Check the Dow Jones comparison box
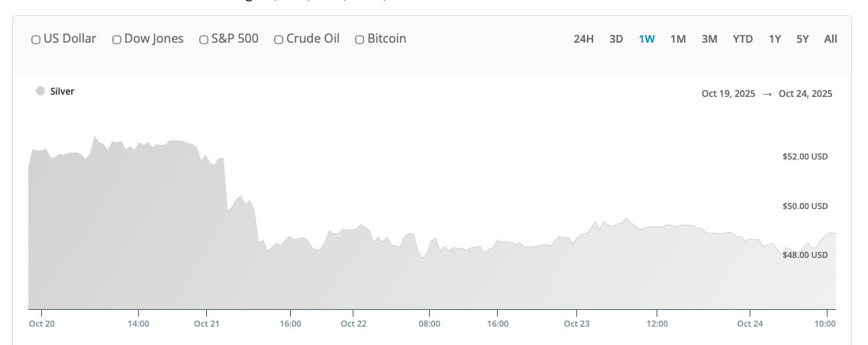868x345 pixels. (x=117, y=40)
